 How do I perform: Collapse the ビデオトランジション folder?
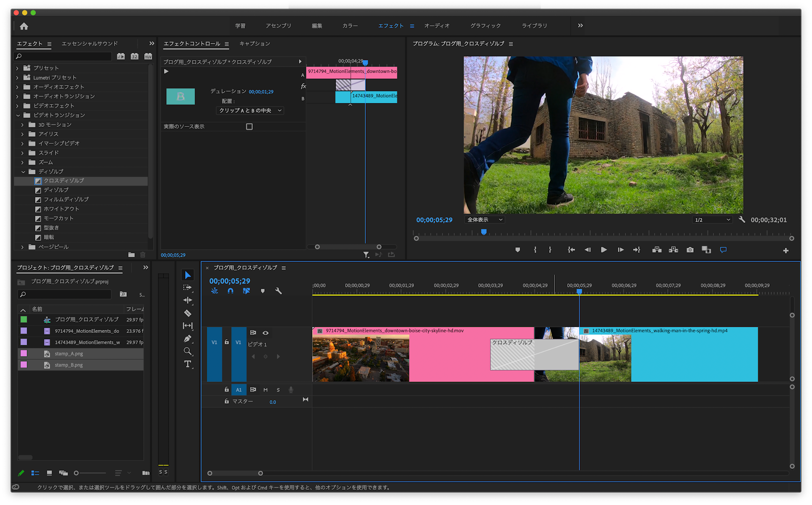point(18,115)
